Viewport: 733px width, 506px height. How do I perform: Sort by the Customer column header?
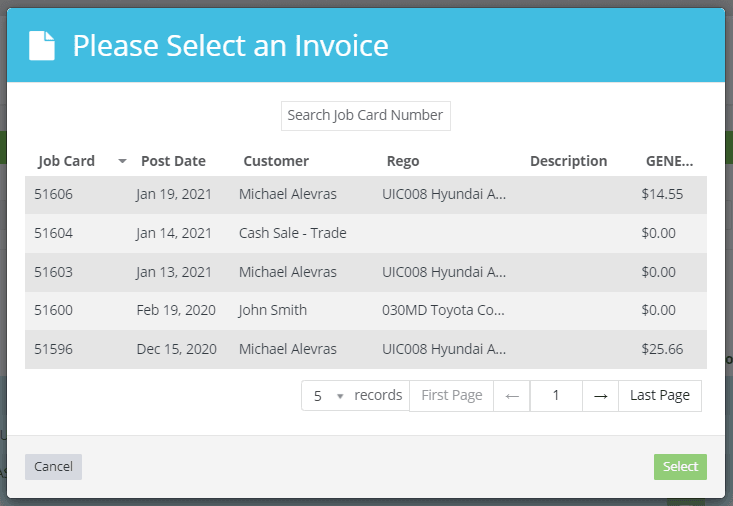point(276,161)
